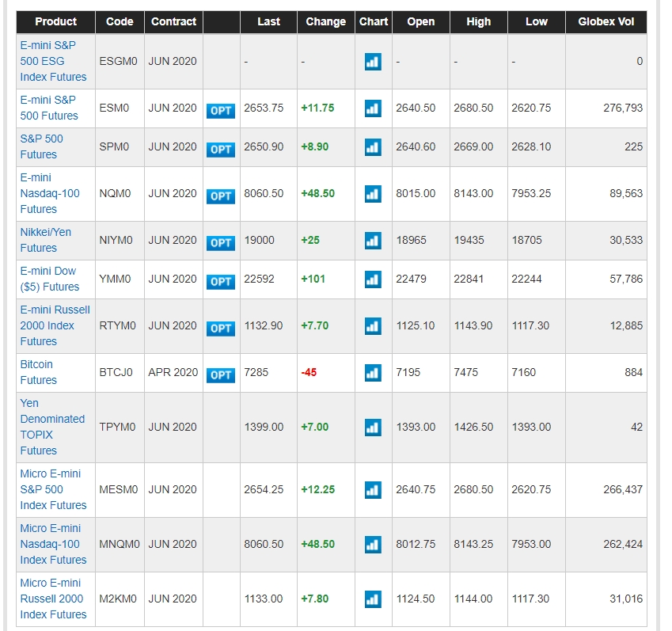
Task: Click the Code column header
Action: coord(120,22)
